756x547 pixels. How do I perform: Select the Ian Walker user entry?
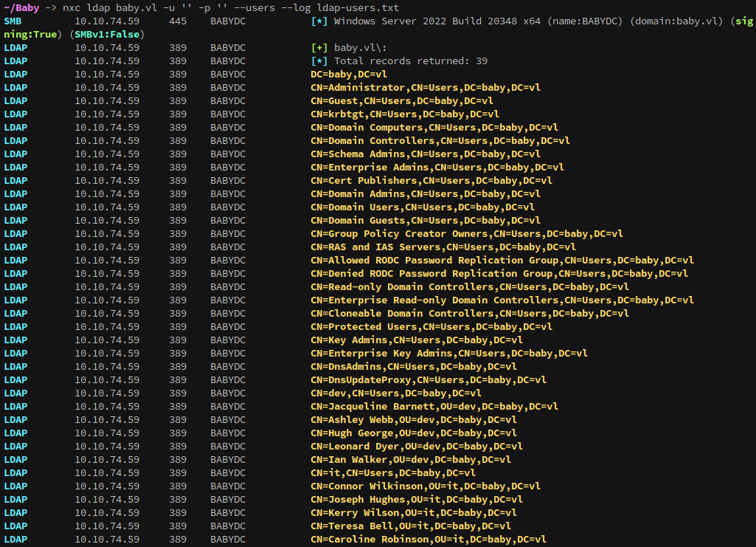tap(411, 460)
